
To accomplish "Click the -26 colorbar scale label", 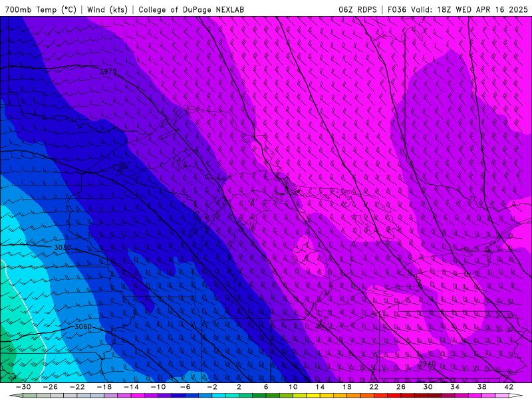I will 51,387.
